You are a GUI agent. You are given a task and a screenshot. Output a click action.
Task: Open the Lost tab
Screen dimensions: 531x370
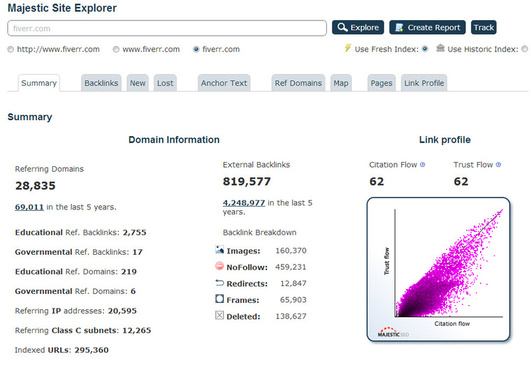pos(165,83)
